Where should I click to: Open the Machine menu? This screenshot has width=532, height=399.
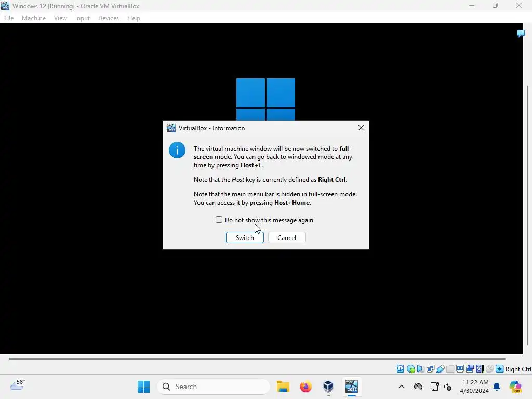tap(34, 18)
